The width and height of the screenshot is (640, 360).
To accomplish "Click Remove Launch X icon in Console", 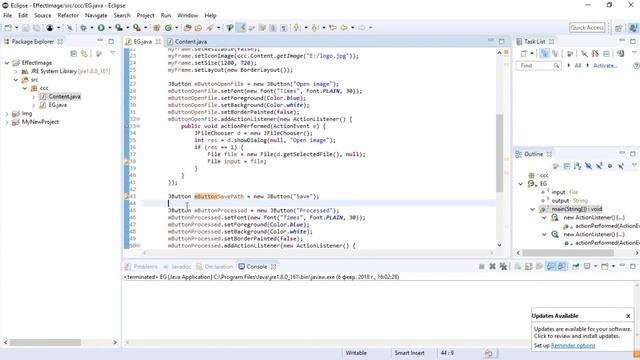I will (x=492, y=267).
